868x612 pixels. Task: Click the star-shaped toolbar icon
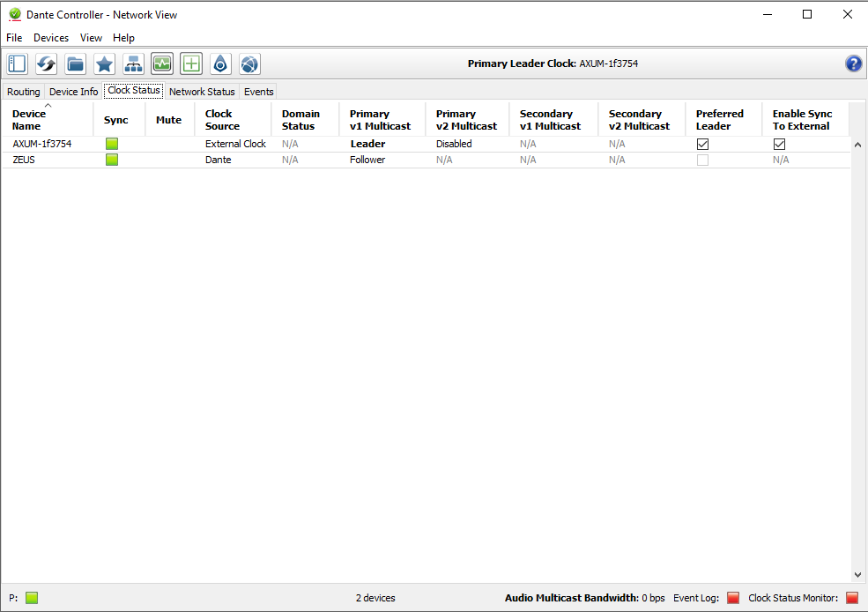pyautogui.click(x=105, y=63)
